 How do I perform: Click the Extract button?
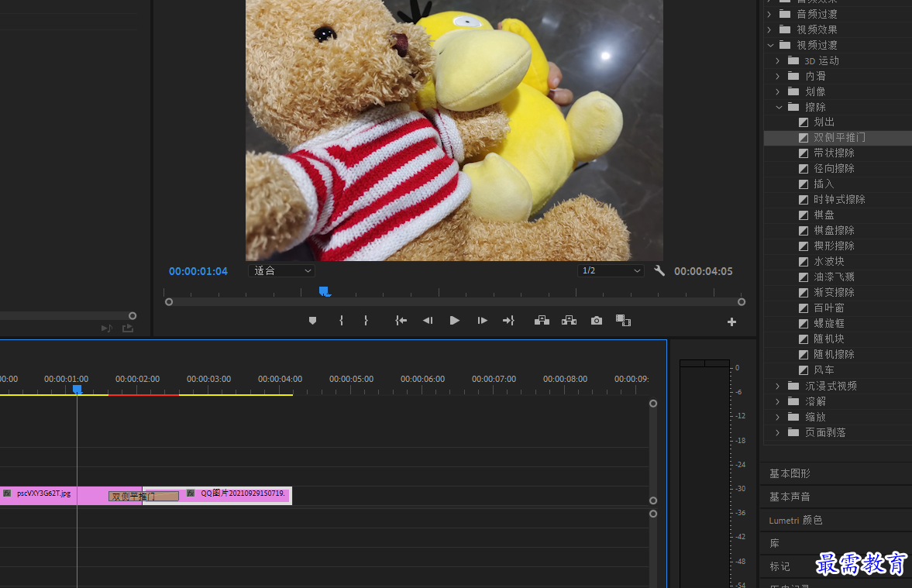[569, 321]
